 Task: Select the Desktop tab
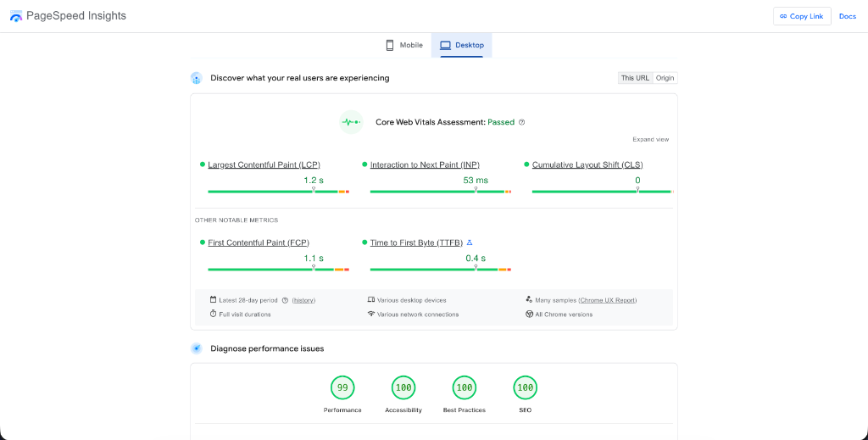(x=462, y=46)
